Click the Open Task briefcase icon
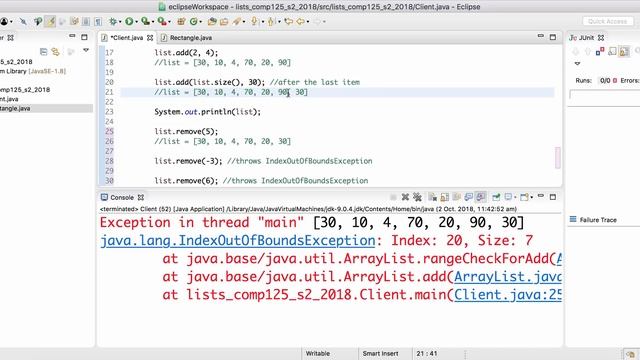The image size is (640, 360). tap(224, 21)
